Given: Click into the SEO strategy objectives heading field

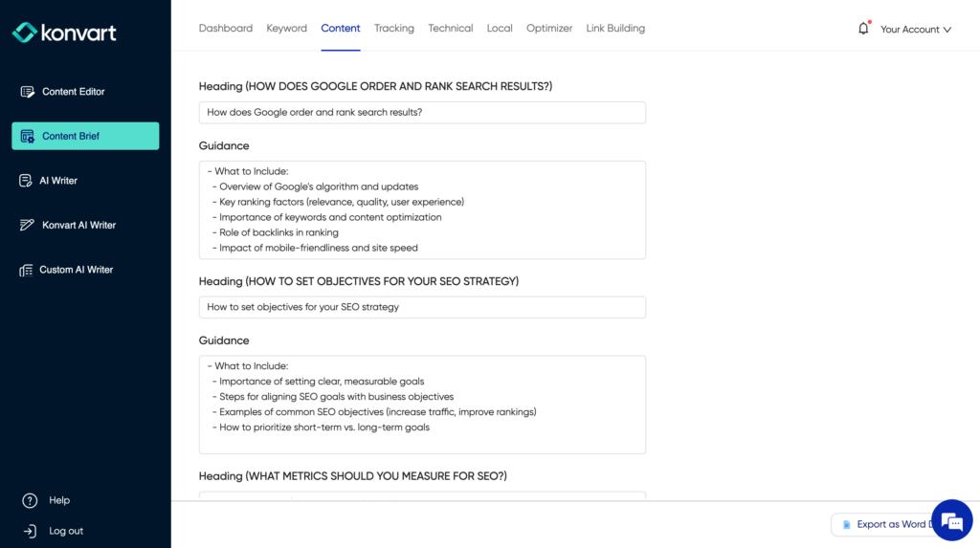Looking at the screenshot, I should tap(422, 307).
